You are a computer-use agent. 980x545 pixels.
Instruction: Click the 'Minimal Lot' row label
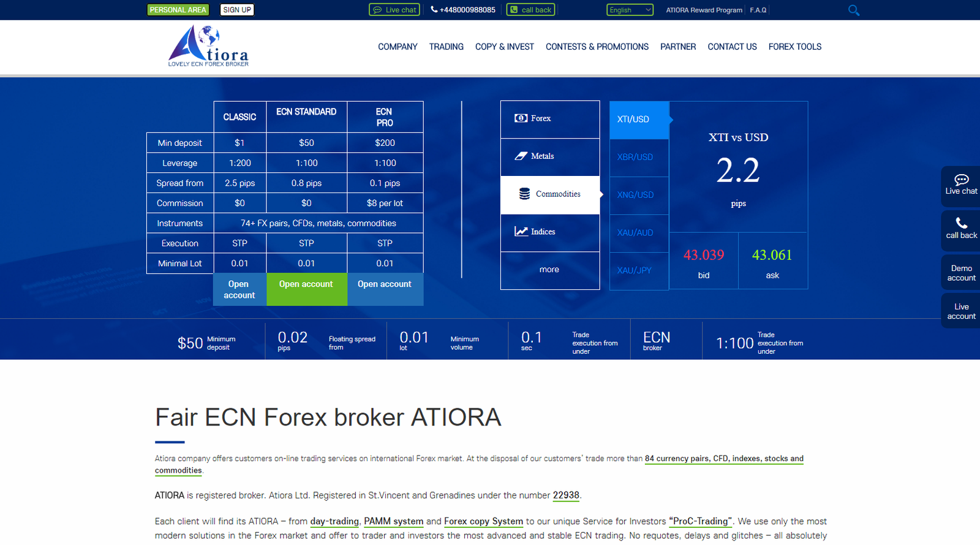(x=180, y=264)
